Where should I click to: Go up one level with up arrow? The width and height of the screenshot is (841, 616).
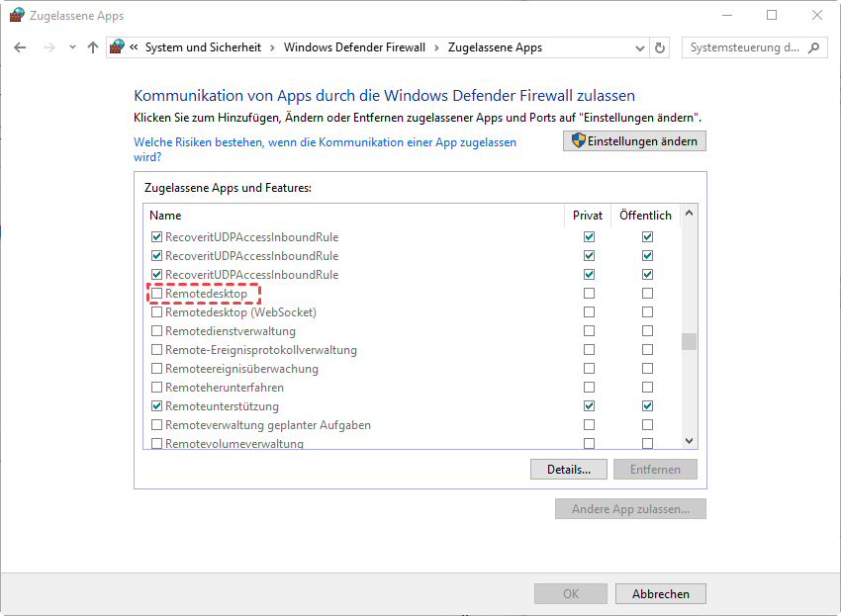[x=93, y=47]
